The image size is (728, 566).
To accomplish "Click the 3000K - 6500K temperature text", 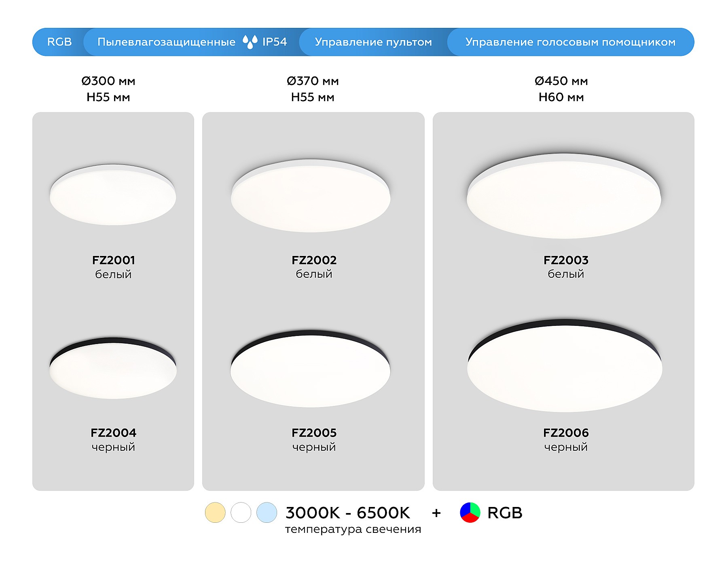I will [348, 513].
